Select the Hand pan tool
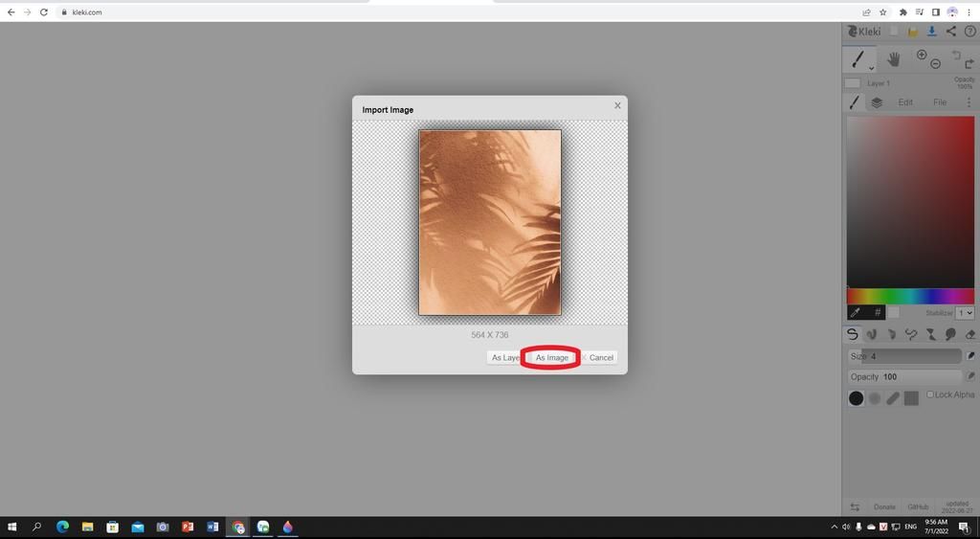Screen dimensions: 980x539 pyautogui.click(x=894, y=59)
